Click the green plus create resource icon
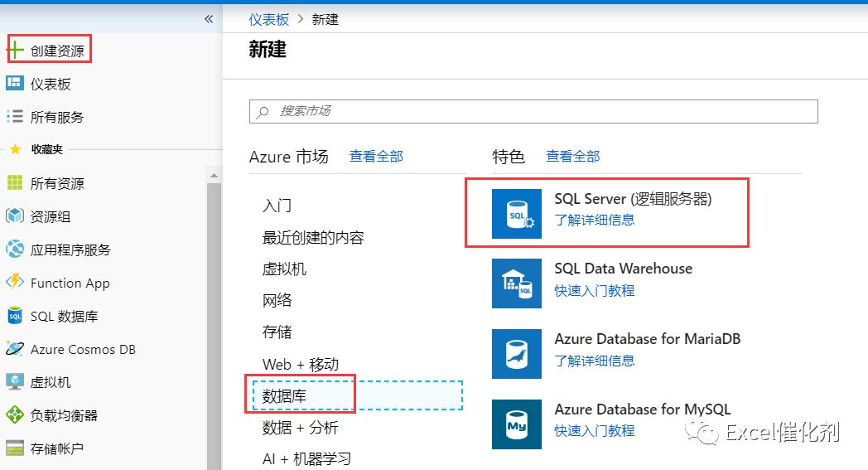868x470 pixels. click(16, 50)
